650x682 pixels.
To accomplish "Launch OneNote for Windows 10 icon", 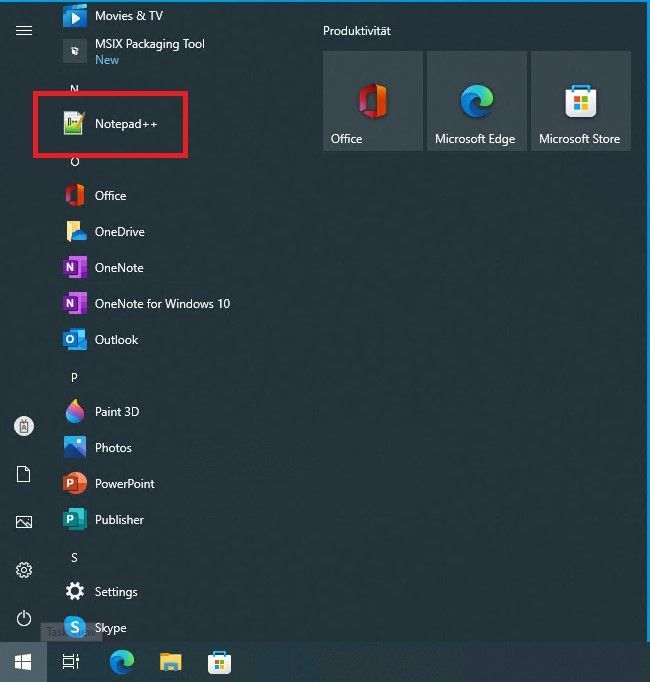I will tap(75, 303).
